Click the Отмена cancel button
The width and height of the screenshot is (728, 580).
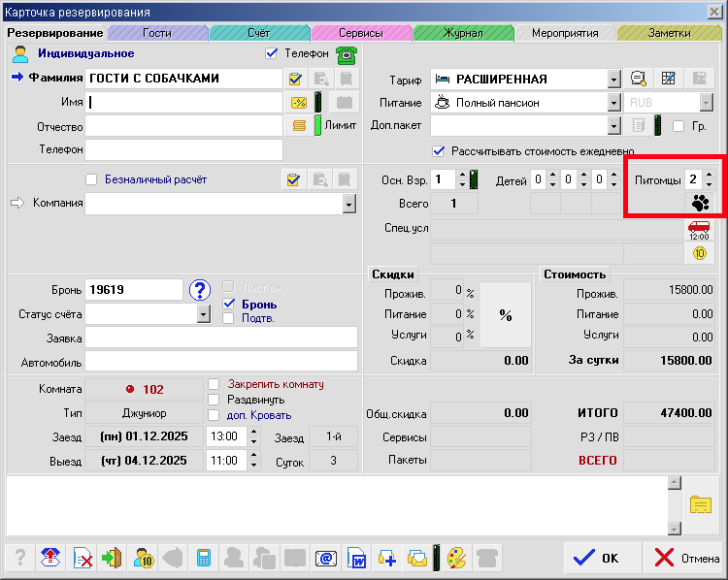tap(685, 558)
